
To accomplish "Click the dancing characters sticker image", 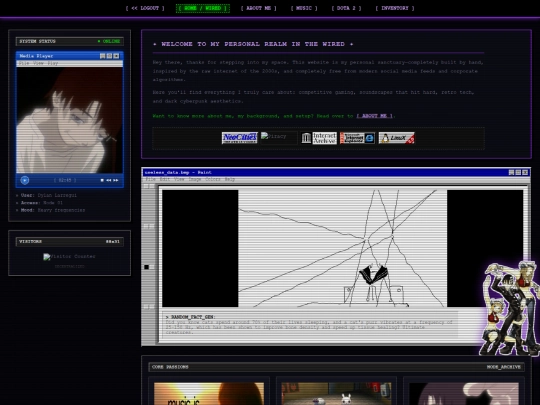I will pyautogui.click(x=510, y=308).
